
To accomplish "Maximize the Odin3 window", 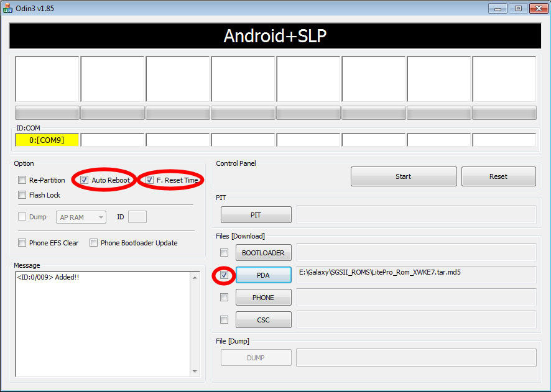I will 518,9.
